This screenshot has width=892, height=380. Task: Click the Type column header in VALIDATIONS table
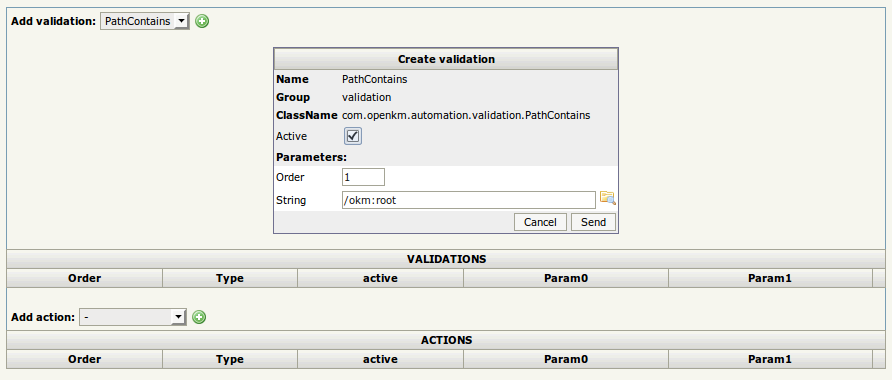pyautogui.click(x=230, y=278)
